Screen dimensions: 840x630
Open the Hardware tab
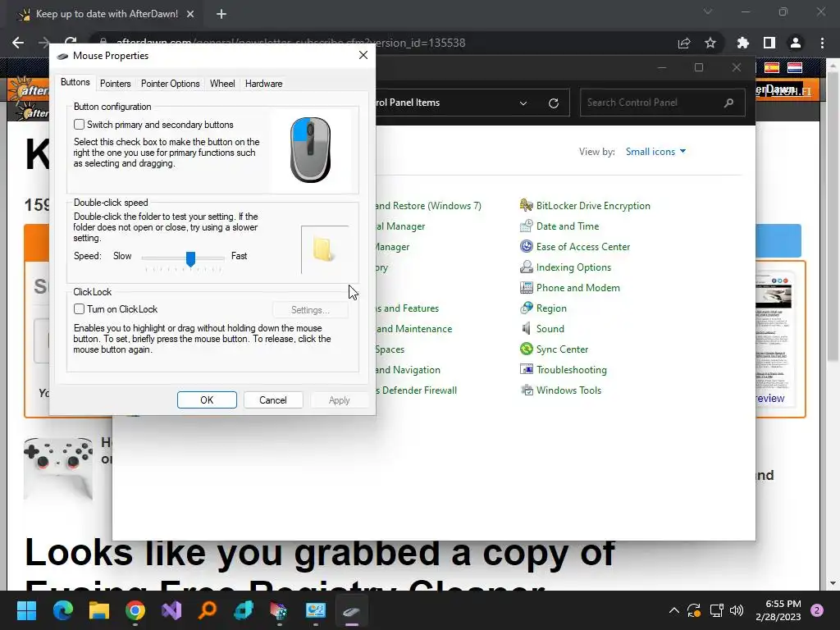[x=263, y=84]
